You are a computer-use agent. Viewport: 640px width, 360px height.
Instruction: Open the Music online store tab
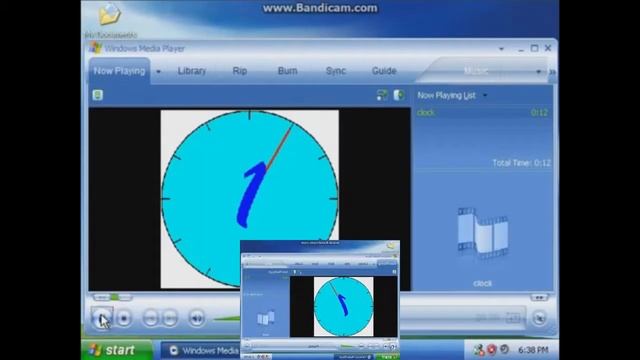(x=476, y=71)
